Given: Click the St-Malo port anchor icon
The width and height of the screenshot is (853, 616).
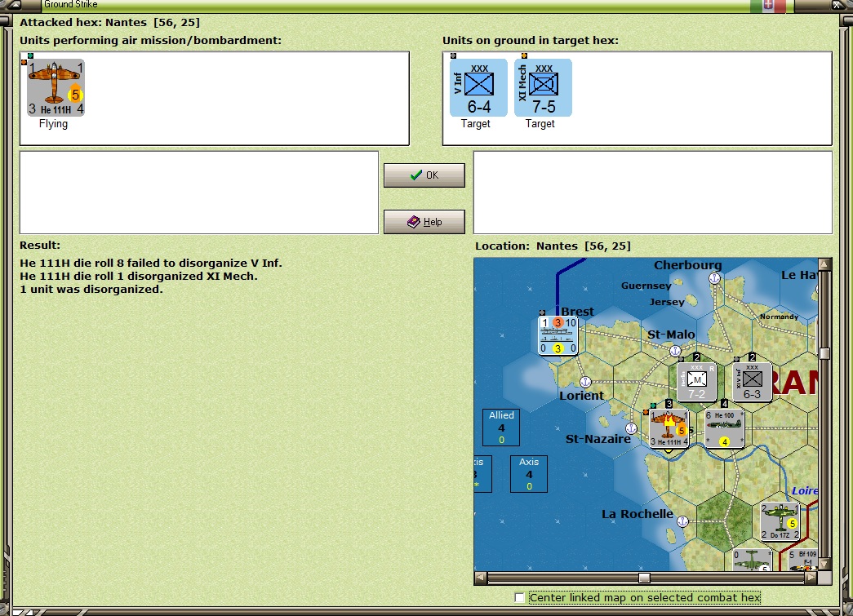Looking at the screenshot, I should [675, 351].
